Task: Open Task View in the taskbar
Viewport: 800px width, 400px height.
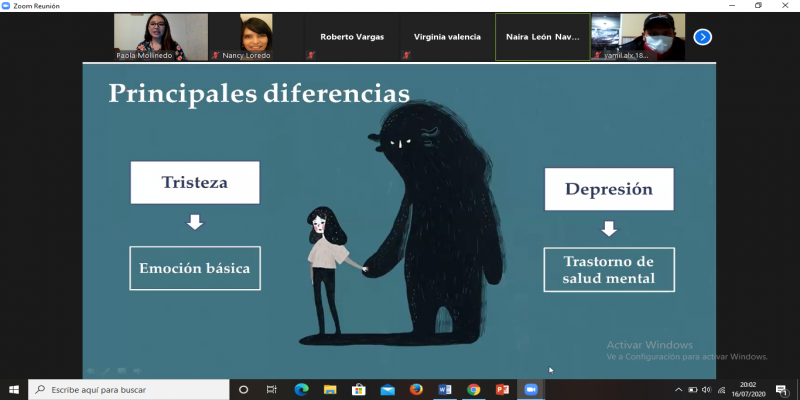Action: pos(272,390)
